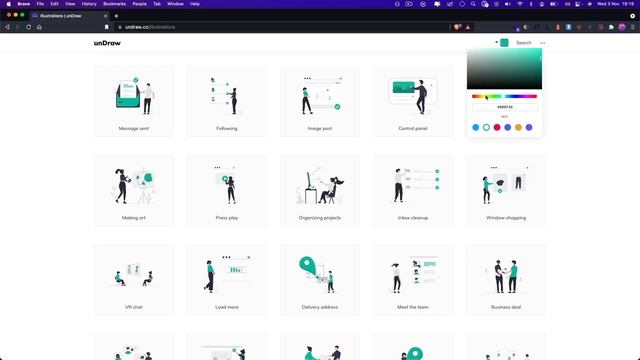Open the Image post illustration card
The width and height of the screenshot is (640, 360).
[320, 101]
